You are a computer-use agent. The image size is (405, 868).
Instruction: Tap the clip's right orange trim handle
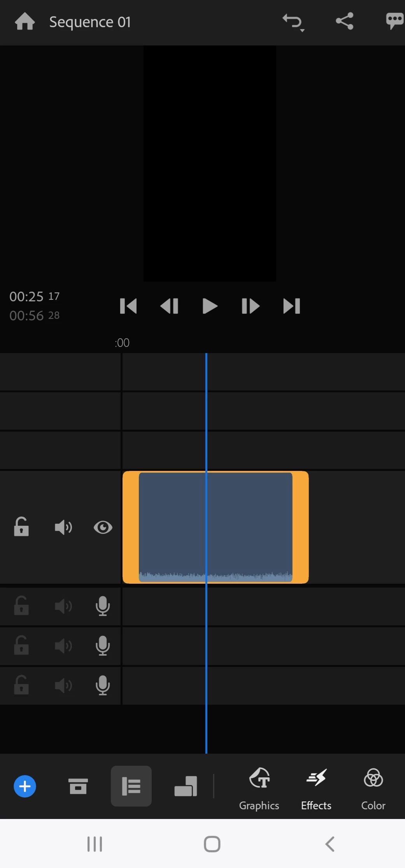(x=301, y=527)
